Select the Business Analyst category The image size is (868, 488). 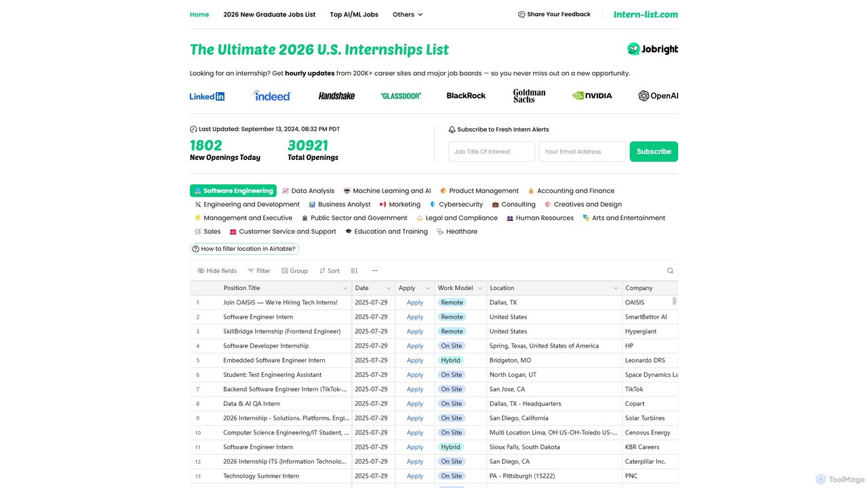[x=339, y=204]
